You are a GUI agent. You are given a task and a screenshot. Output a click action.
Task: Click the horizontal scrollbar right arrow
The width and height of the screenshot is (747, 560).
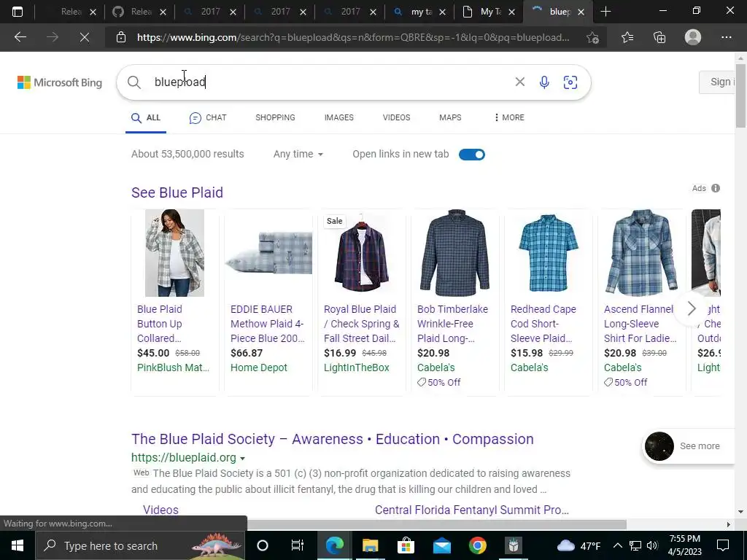pos(729,524)
